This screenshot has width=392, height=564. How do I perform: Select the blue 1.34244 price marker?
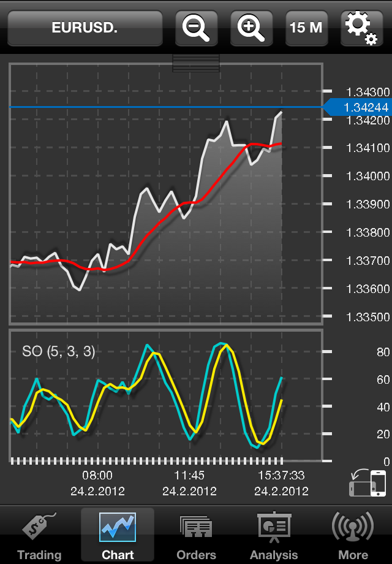click(x=358, y=107)
